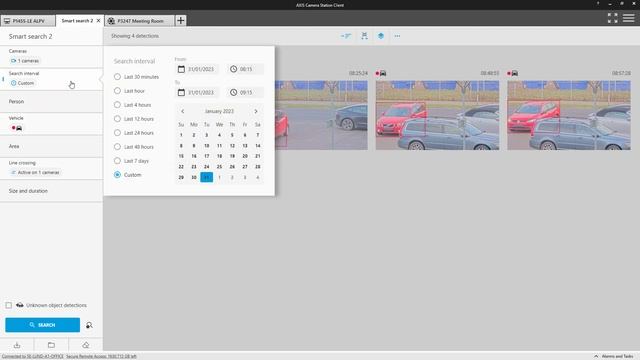640x360 pixels.
Task: Click the eraser reset icon at bottom
Action: click(x=86, y=345)
